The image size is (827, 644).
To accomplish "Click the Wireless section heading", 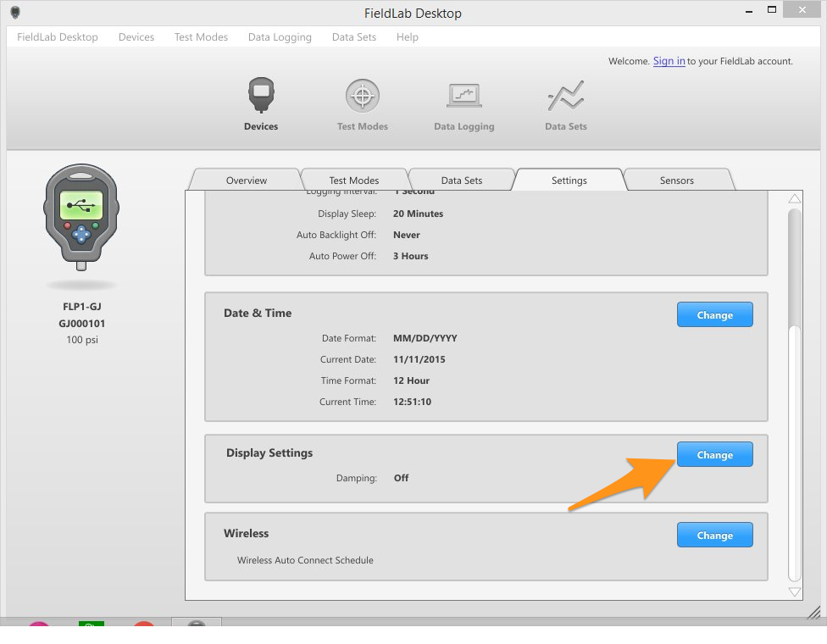I will 246,533.
